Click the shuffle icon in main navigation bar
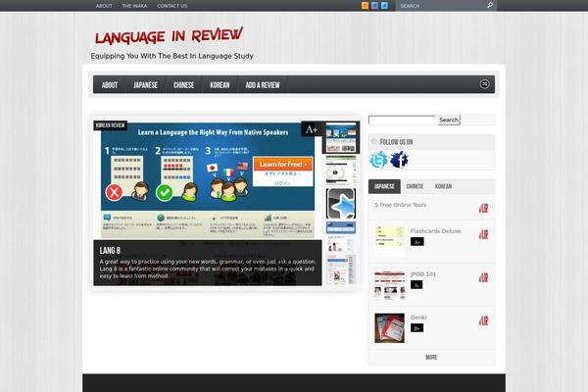The image size is (588, 392). [x=484, y=84]
